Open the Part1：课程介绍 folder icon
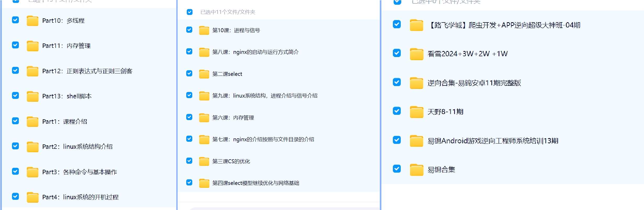The height and width of the screenshot is (210, 644). [32, 122]
